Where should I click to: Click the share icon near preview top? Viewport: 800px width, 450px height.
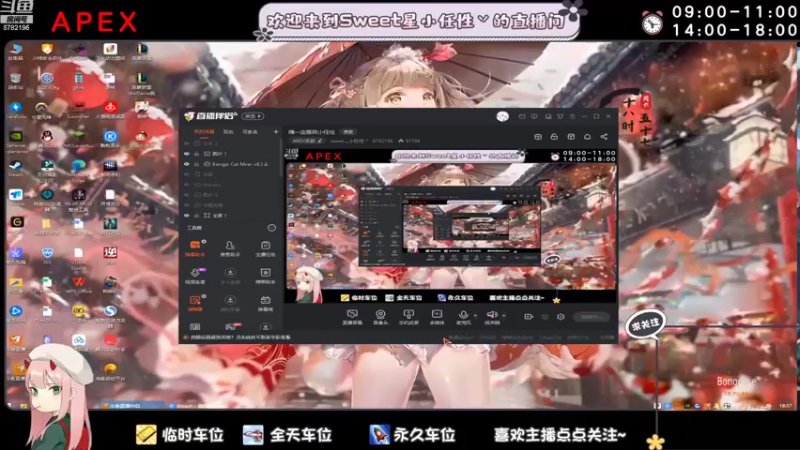tap(604, 137)
